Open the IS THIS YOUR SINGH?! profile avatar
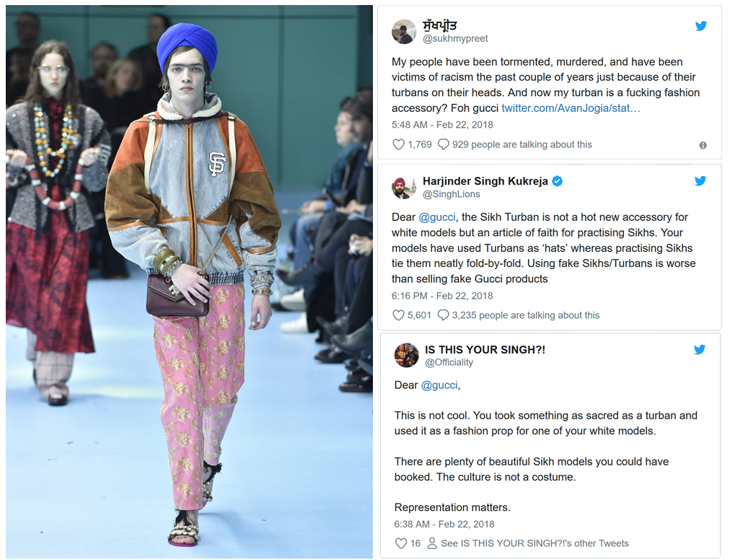Viewport: 730px width, 560px height. 406,356
